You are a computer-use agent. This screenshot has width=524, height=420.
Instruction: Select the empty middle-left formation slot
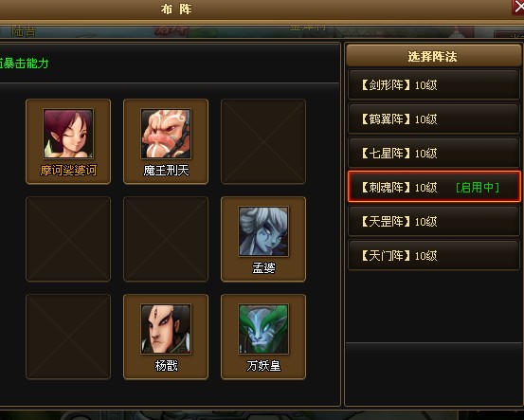tap(68, 239)
